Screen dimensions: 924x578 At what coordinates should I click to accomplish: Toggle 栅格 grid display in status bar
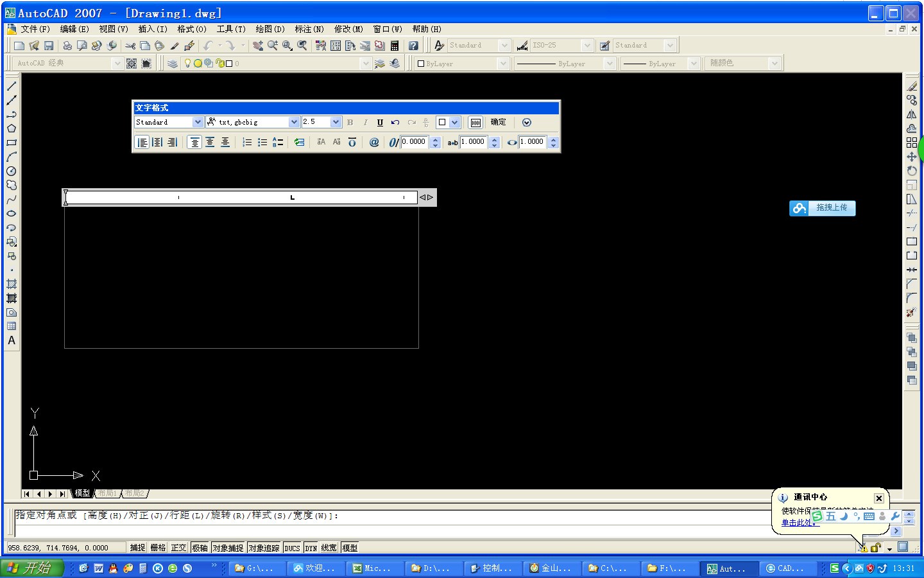pos(158,548)
